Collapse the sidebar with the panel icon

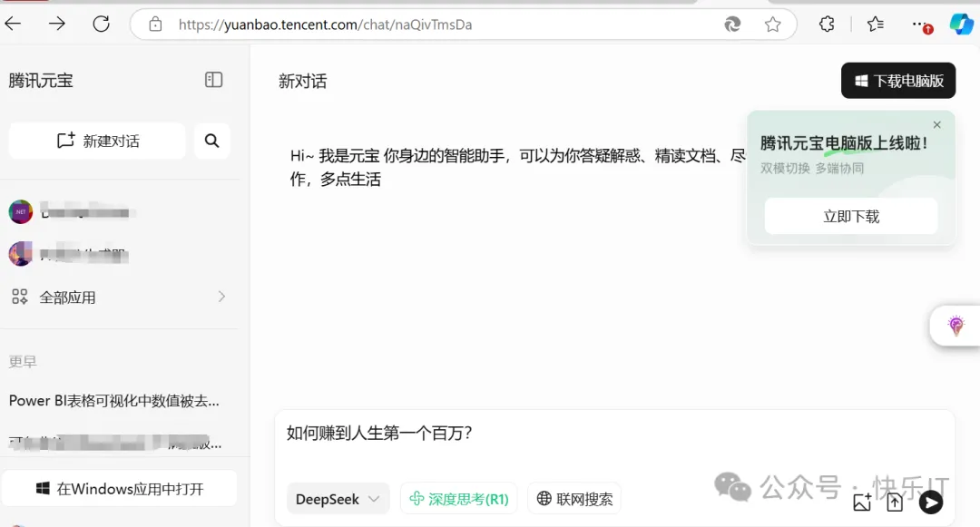pyautogui.click(x=214, y=80)
